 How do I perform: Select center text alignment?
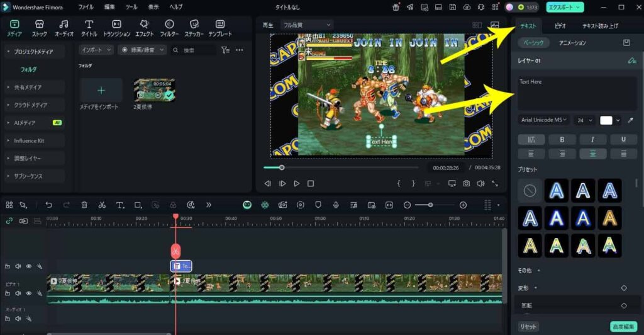tap(592, 154)
